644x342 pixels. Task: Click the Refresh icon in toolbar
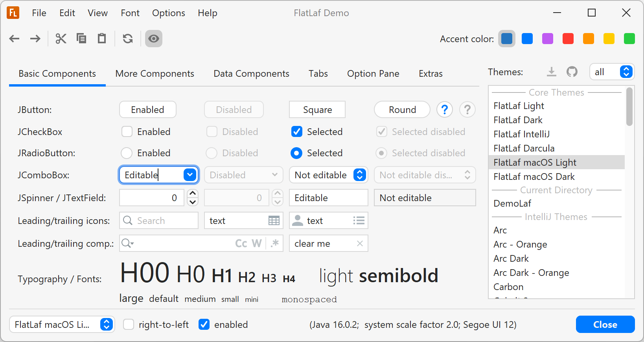[128, 39]
